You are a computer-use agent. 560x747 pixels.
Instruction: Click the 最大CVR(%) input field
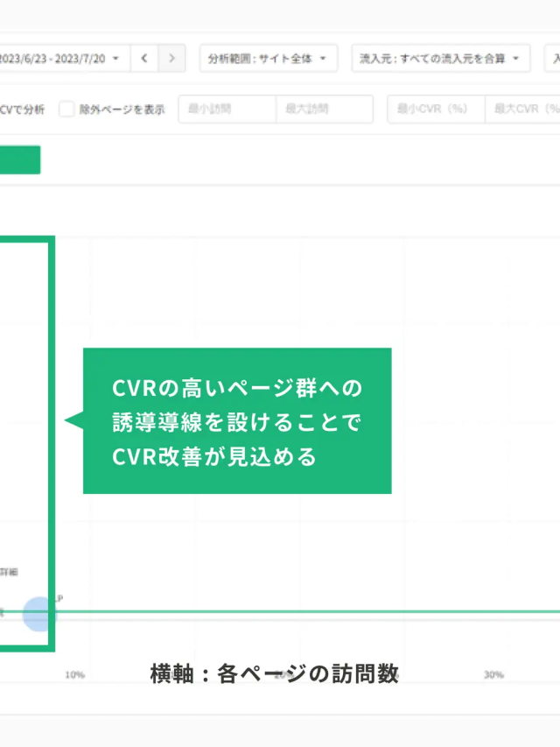(x=525, y=109)
